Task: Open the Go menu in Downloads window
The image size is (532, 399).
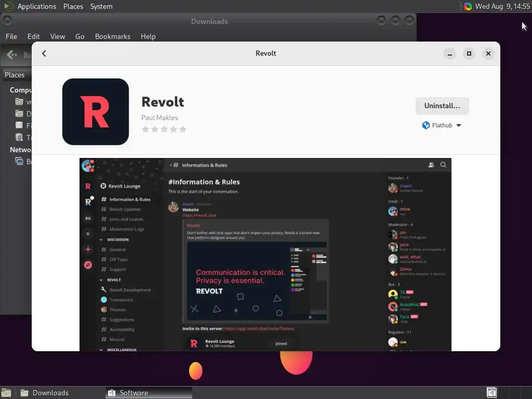Action: coord(79,36)
